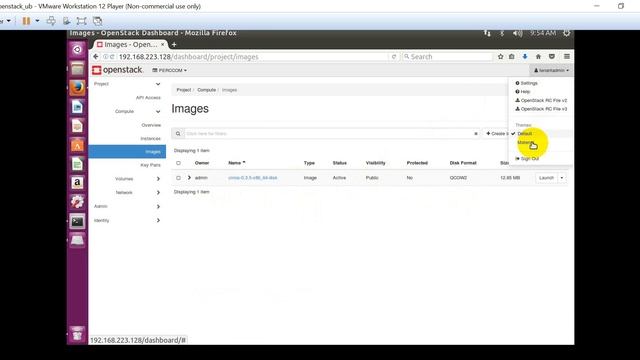Open Overview in the Compute sidebar
The width and height of the screenshot is (640, 360).
(151, 125)
